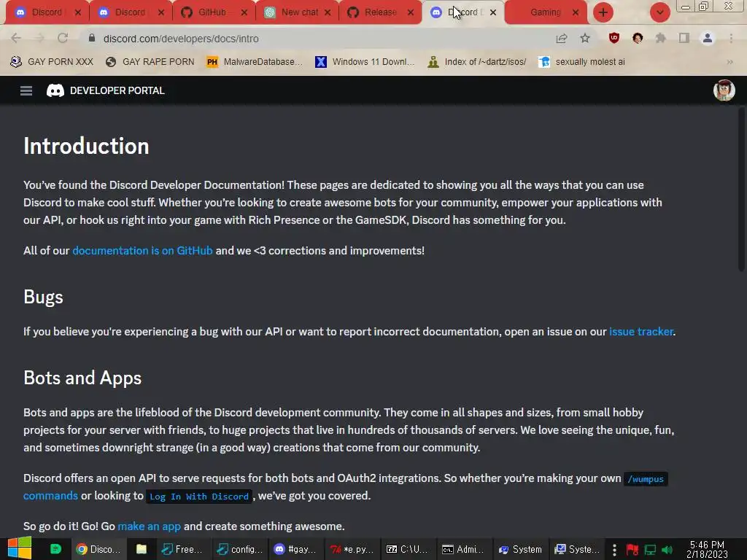The image size is (747, 560).
Task: Open the uBlock Origin extension icon
Action: [614, 38]
